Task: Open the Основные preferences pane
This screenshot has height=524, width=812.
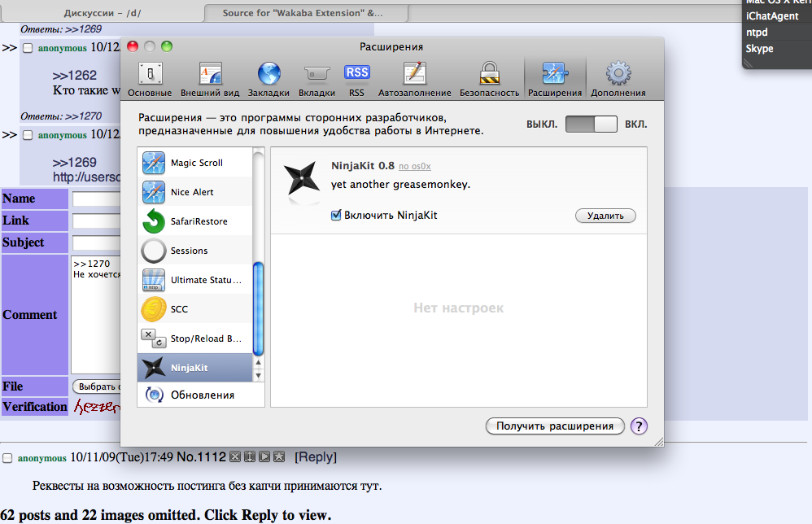Action: tap(151, 79)
